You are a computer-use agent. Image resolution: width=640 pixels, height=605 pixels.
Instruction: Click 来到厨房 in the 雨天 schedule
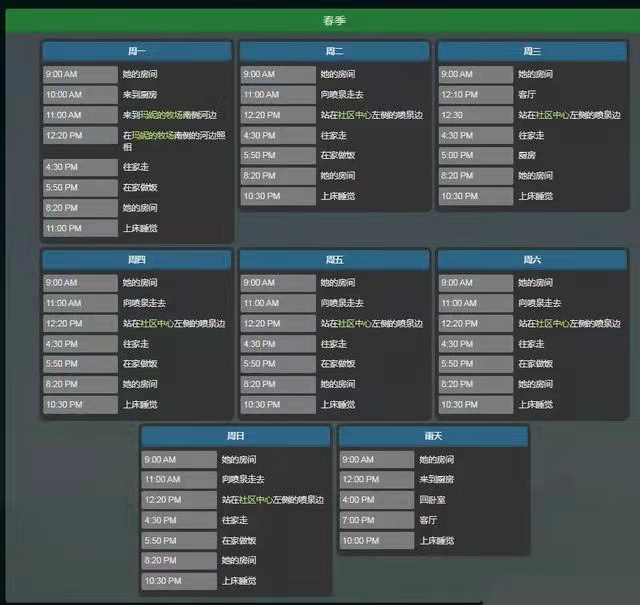tap(437, 479)
